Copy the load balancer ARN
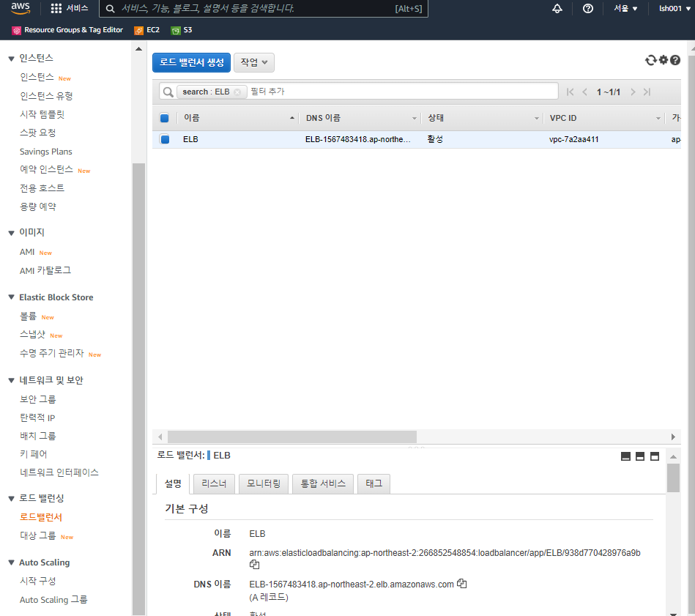The height and width of the screenshot is (616, 695). [254, 565]
